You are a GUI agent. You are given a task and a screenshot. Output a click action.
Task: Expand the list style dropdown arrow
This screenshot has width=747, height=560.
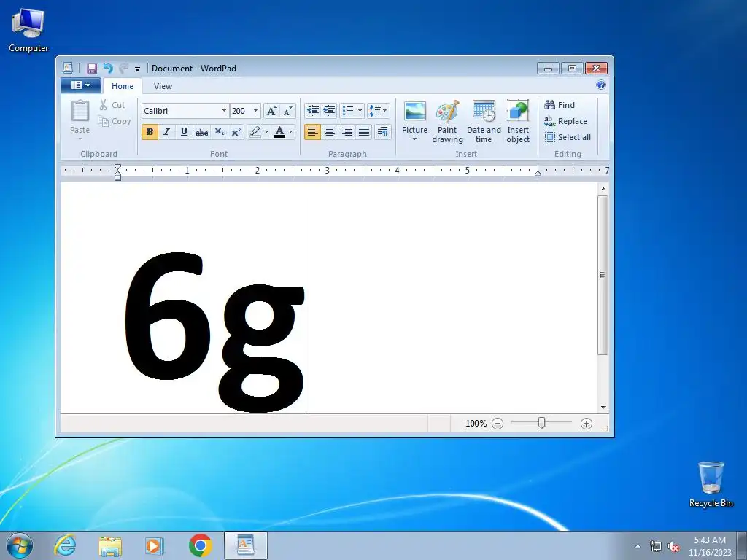tap(360, 111)
